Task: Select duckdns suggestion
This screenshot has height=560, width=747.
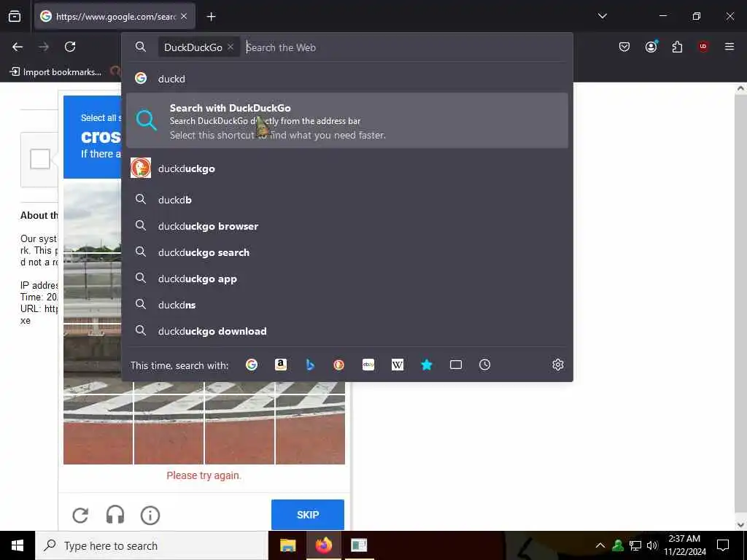Action: click(x=347, y=305)
